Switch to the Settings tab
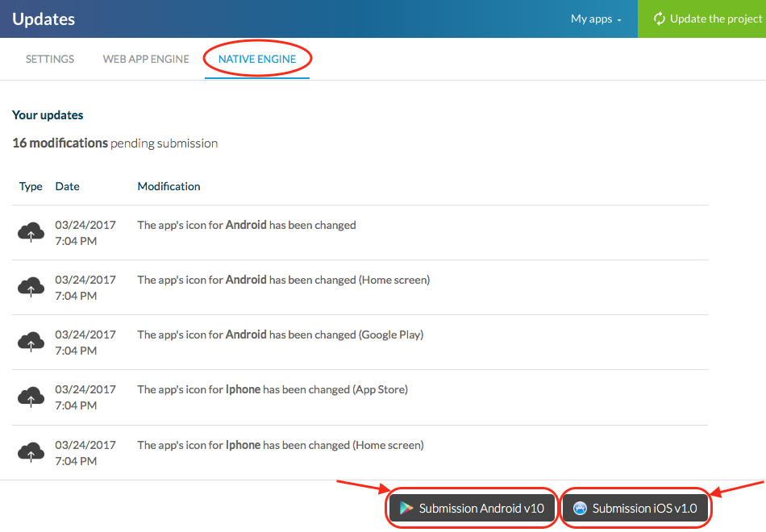 [50, 59]
